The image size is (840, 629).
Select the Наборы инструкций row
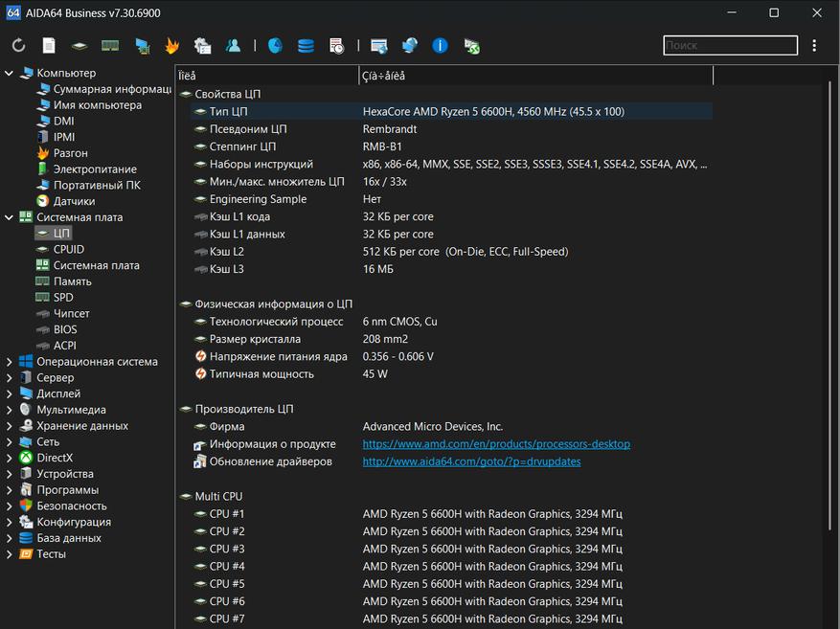[451, 165]
